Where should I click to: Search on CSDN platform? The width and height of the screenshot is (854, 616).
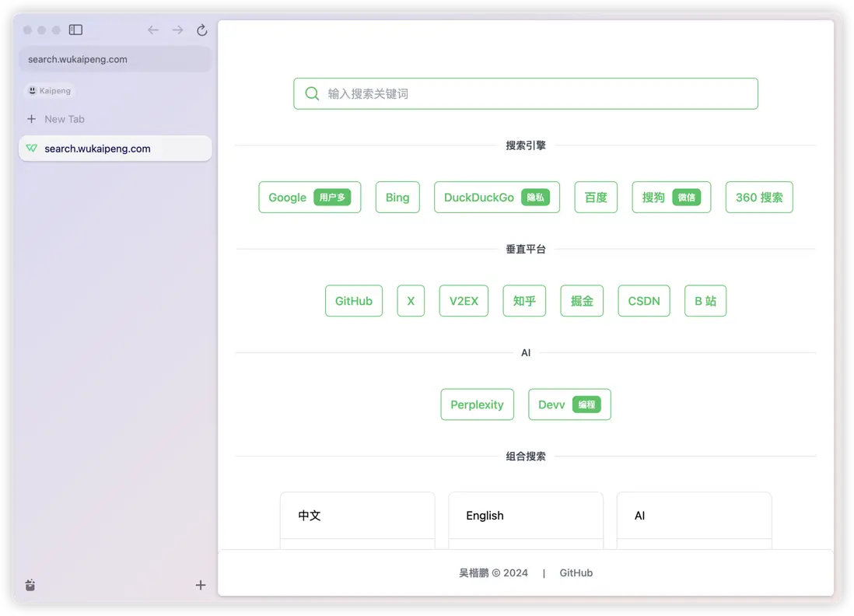pyautogui.click(x=644, y=301)
